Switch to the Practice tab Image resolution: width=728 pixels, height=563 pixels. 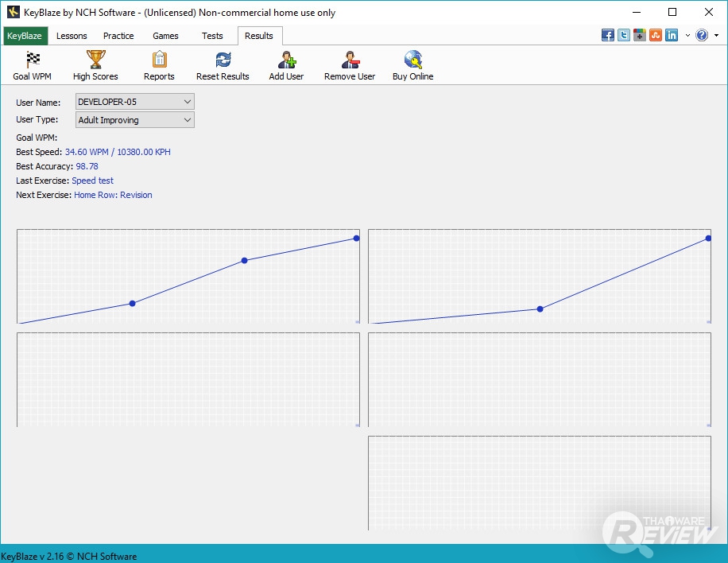pos(118,36)
